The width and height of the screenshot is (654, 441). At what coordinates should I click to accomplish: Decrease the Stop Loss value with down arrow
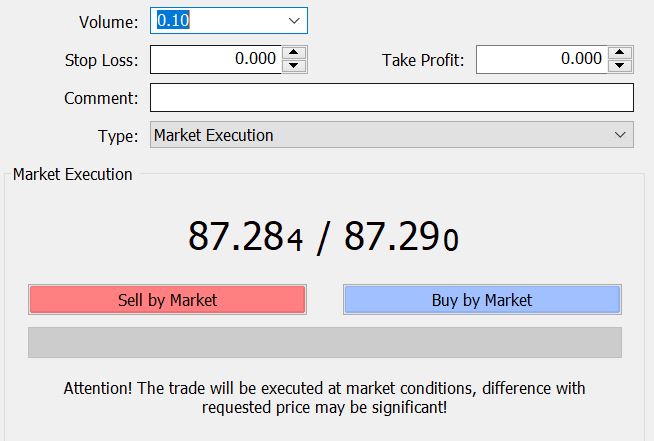[294, 66]
